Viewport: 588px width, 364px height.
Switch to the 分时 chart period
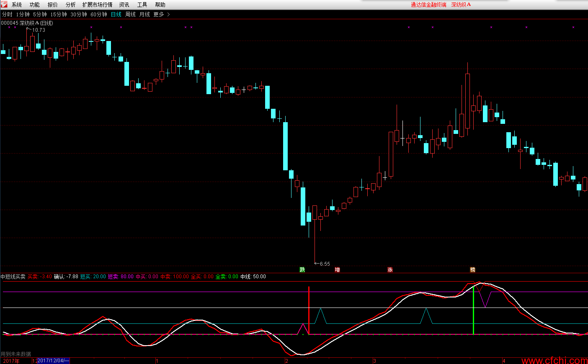7,14
